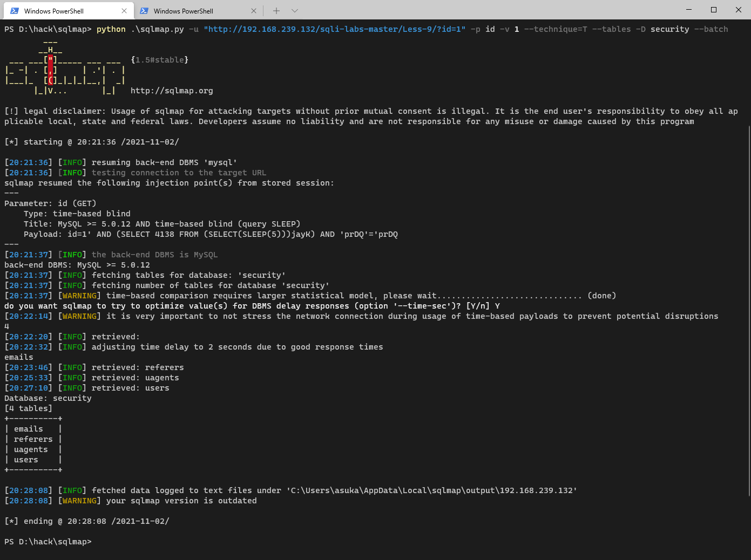Click the 'Parameter: id (GET)' line
751x560 pixels.
point(50,203)
